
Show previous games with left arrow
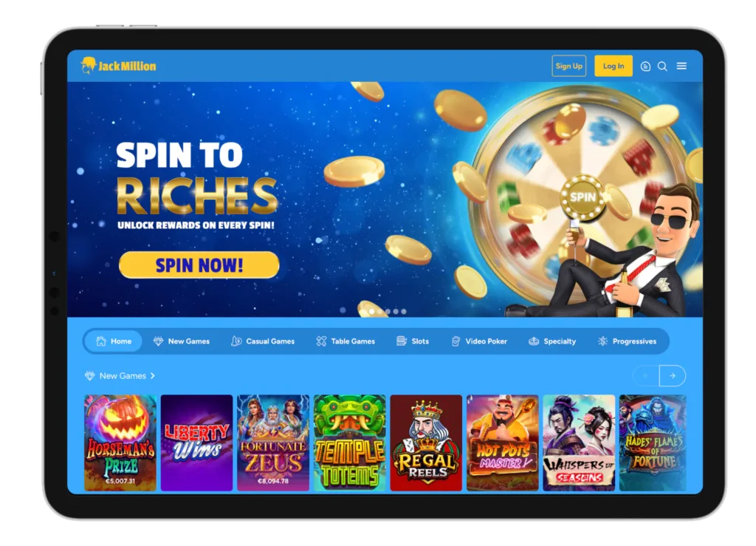(646, 376)
